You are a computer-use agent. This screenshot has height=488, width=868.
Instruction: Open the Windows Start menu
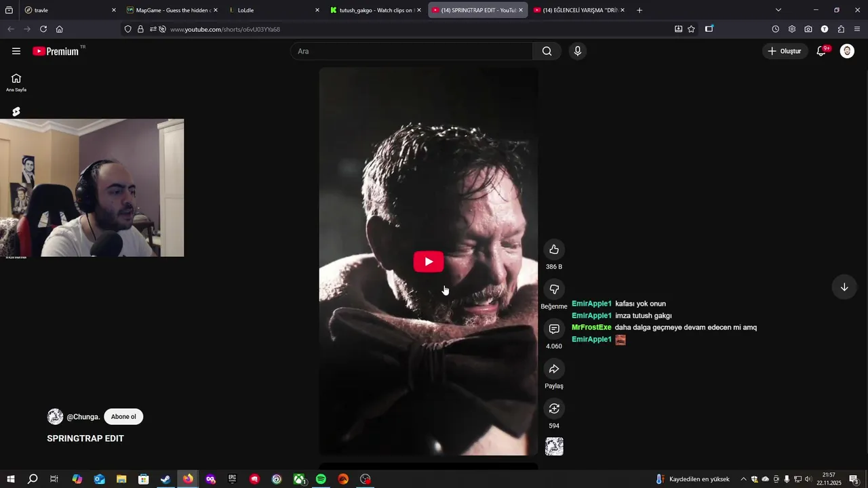click(11, 479)
